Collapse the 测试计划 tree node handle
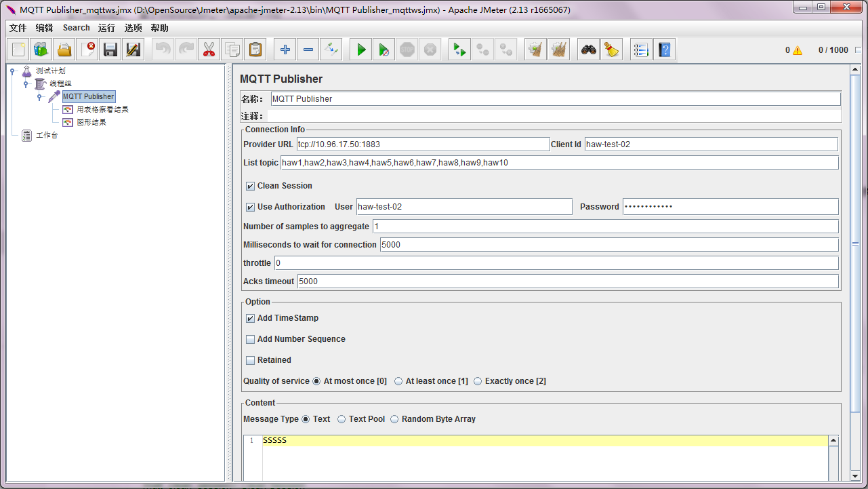This screenshot has height=489, width=868. [13, 71]
